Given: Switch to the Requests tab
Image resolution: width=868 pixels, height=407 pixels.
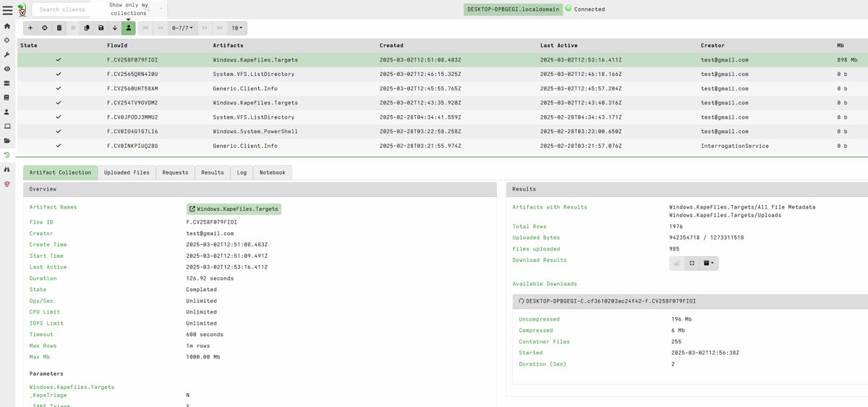Looking at the screenshot, I should [x=175, y=172].
